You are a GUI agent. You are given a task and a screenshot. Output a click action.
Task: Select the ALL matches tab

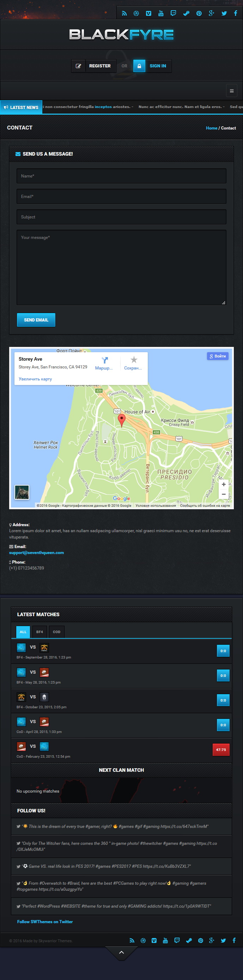click(x=23, y=632)
